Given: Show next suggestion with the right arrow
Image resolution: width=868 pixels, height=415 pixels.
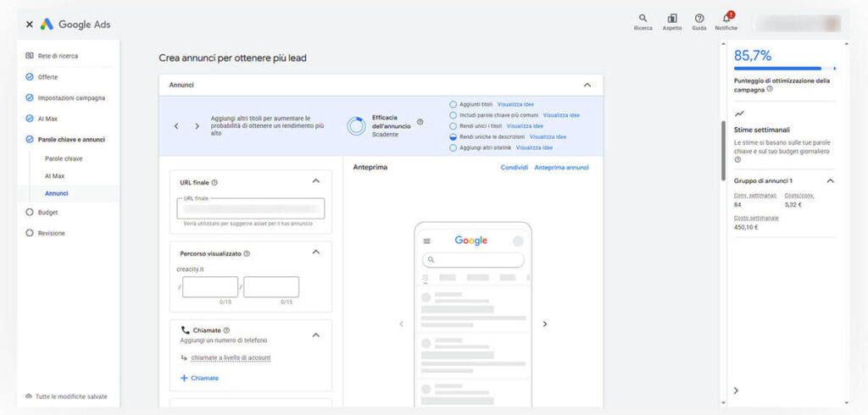Looking at the screenshot, I should tap(197, 126).
